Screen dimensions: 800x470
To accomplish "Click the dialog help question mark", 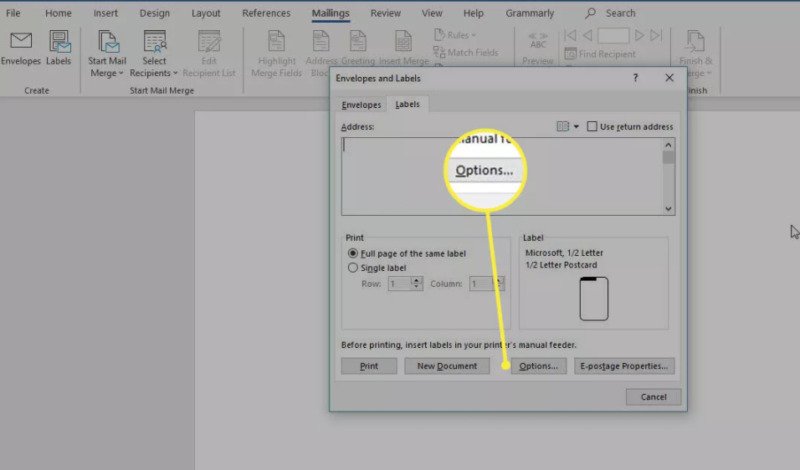I will point(635,78).
